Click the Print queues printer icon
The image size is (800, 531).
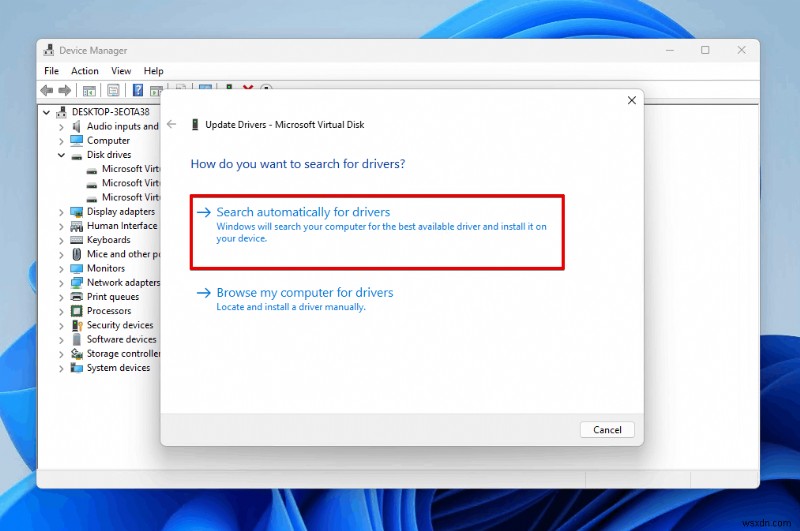click(77, 297)
